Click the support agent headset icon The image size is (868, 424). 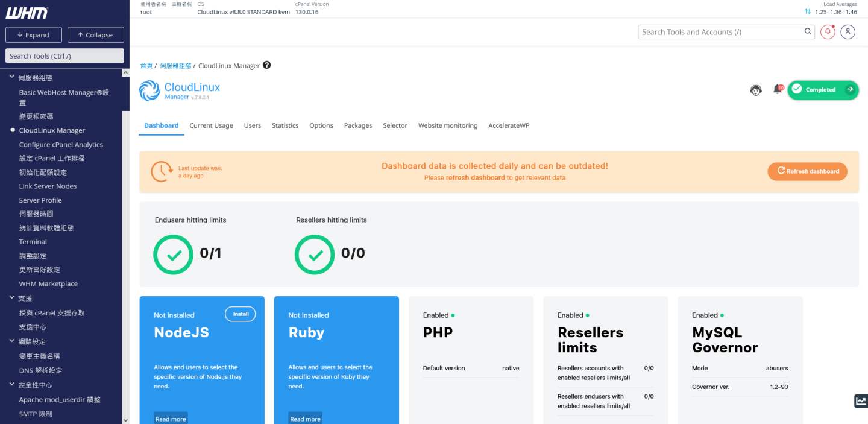756,90
